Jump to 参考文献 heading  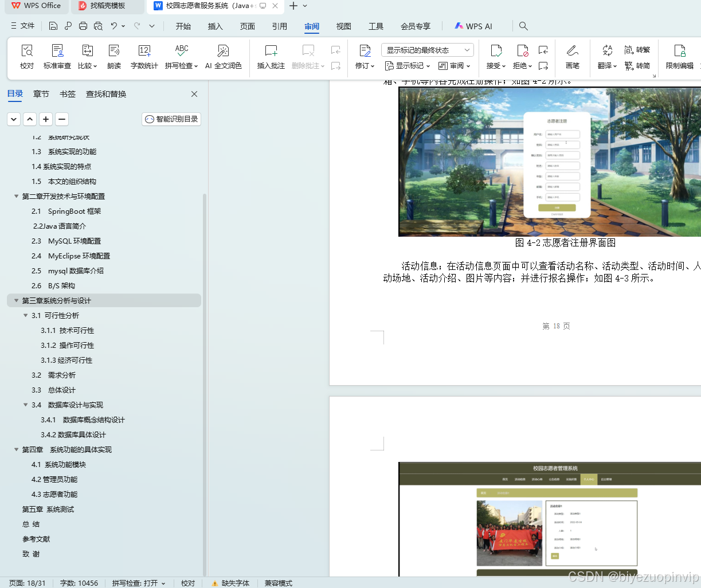point(36,539)
